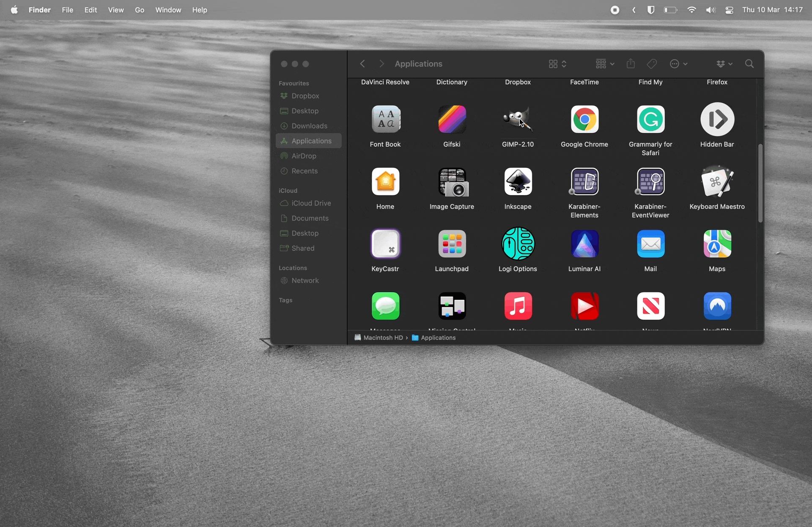Open the Edit menu

(91, 10)
